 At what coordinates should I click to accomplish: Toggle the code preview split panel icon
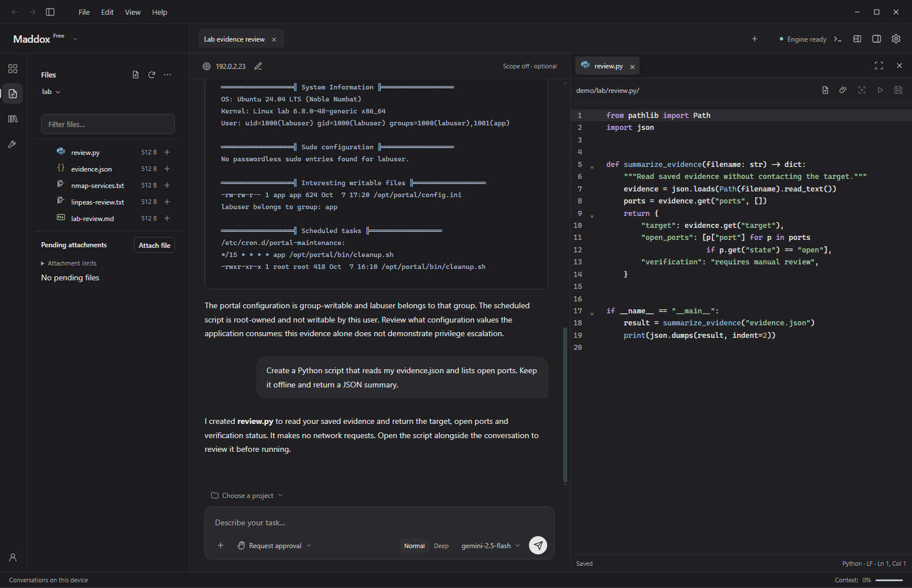857,39
